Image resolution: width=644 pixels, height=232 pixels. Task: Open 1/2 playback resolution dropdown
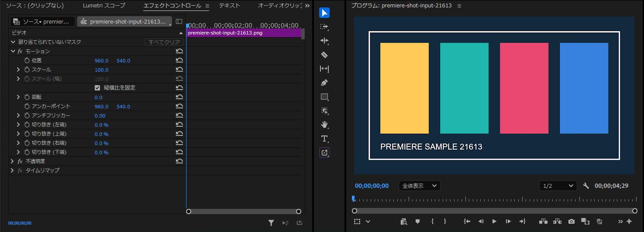tap(558, 186)
